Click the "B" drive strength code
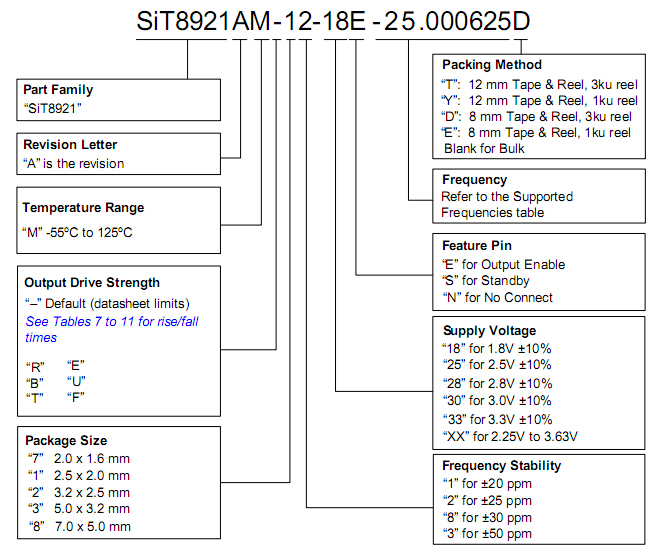660x555 pixels. [35, 383]
